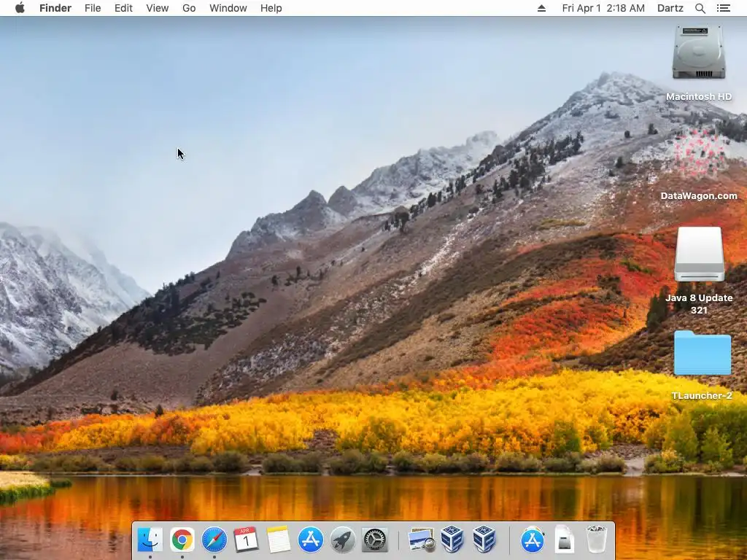747x560 pixels.
Task: Open the File menu
Action: [93, 8]
